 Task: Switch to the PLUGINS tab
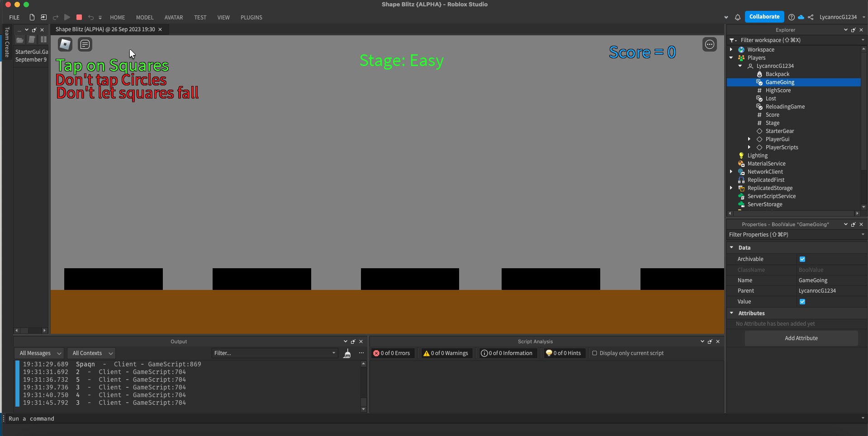251,18
